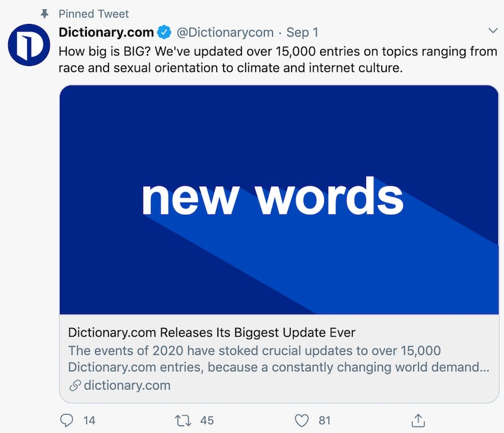Viewport: 504px width, 433px height.
Task: Open the Dictionary.com display name
Action: [x=106, y=32]
